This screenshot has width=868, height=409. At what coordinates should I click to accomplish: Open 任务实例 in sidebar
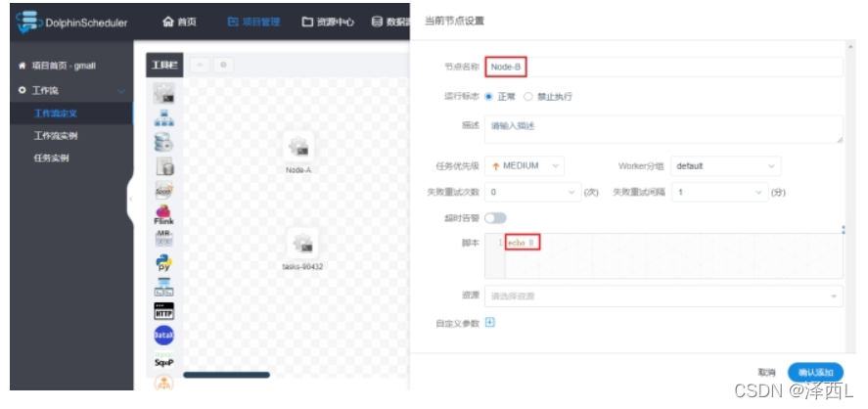click(51, 159)
